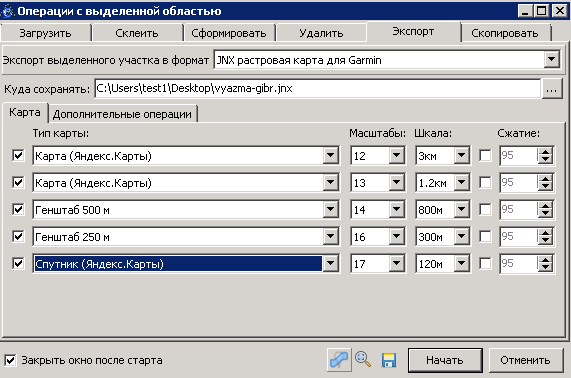This screenshot has width=571, height=378.
Task: Click the Отменить button
Action: [525, 360]
